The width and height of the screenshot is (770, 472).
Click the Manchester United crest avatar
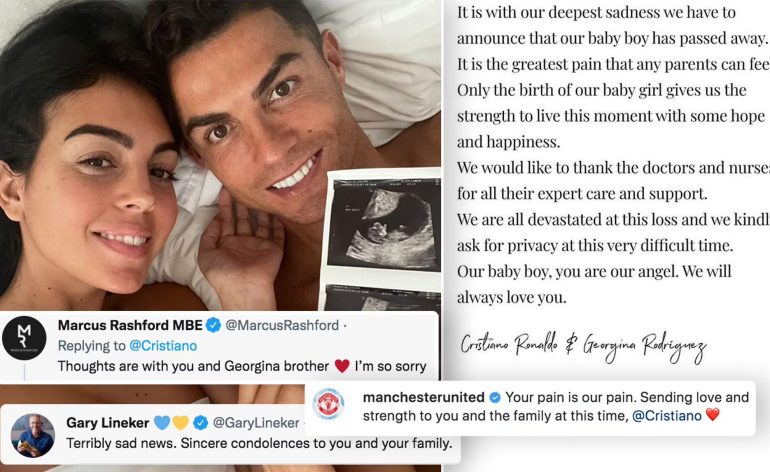329,404
